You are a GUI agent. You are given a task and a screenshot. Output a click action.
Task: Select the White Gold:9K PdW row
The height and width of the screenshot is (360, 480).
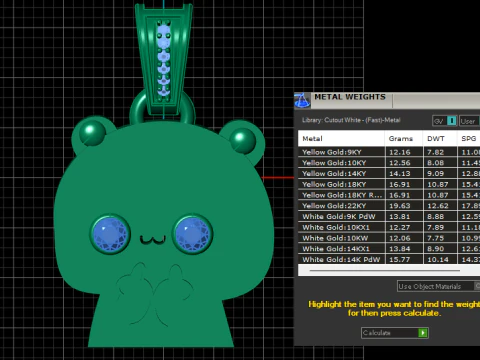pos(389,216)
